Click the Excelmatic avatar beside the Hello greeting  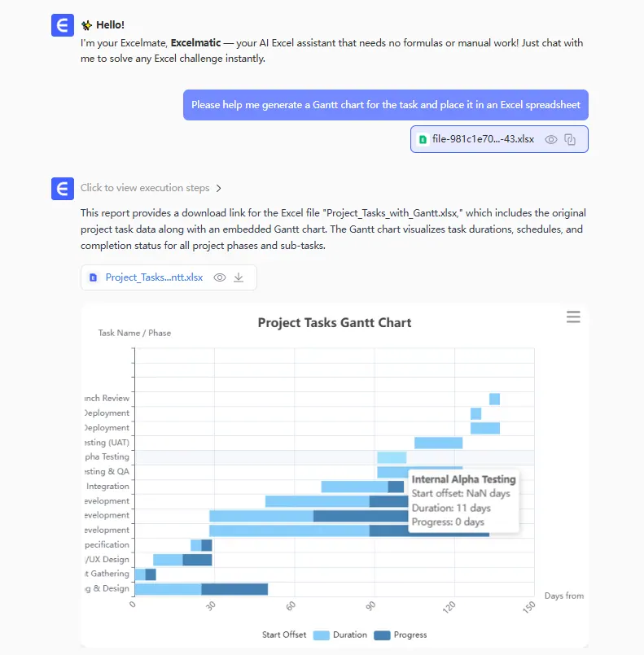pos(63,25)
